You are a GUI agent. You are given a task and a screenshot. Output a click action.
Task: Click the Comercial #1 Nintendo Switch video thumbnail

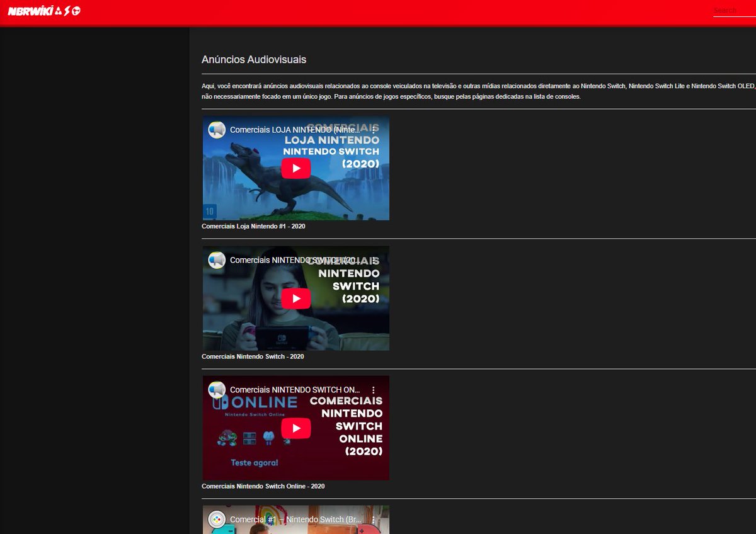point(295,520)
